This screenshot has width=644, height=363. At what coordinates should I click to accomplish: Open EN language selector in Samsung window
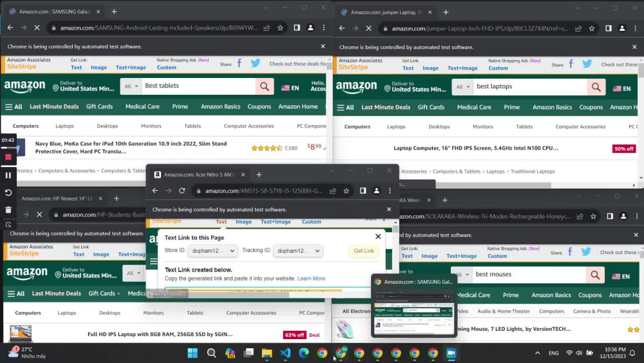point(290,88)
